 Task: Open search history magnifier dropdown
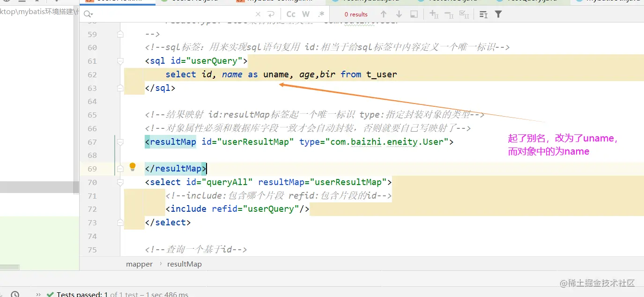88,15
